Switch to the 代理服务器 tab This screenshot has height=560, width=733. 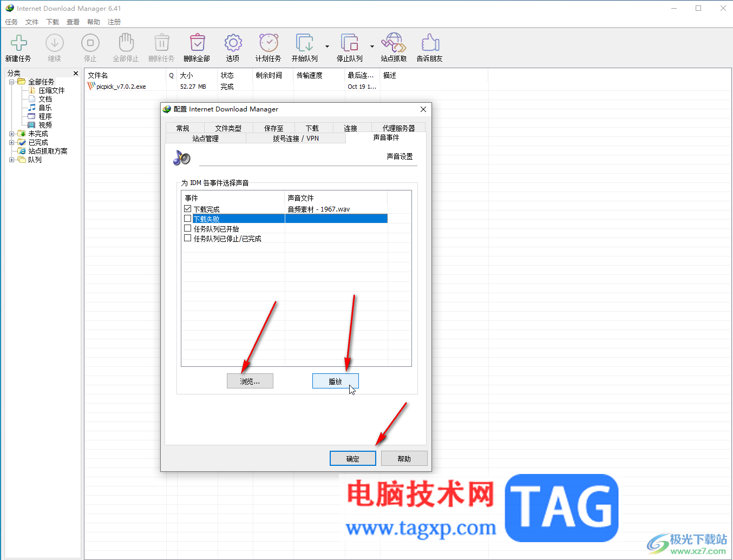[399, 128]
